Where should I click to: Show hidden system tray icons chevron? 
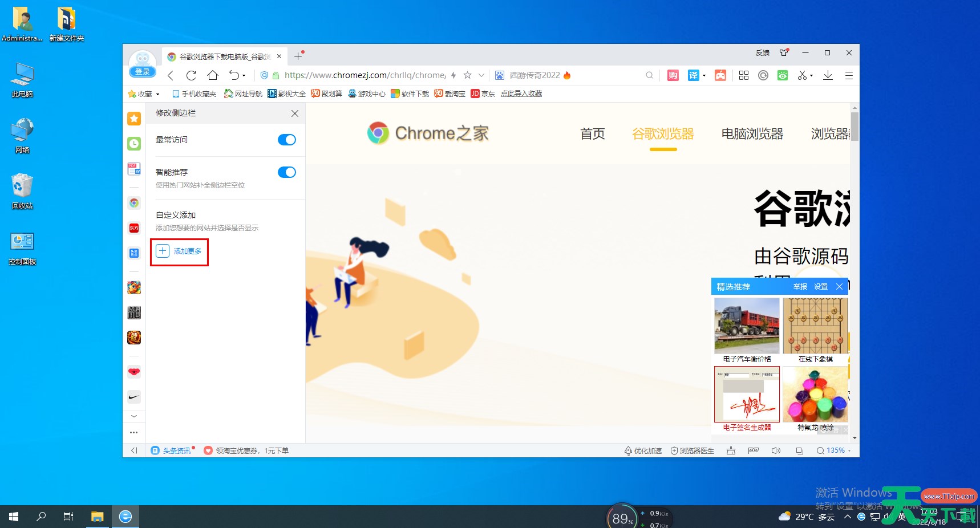coord(848,517)
